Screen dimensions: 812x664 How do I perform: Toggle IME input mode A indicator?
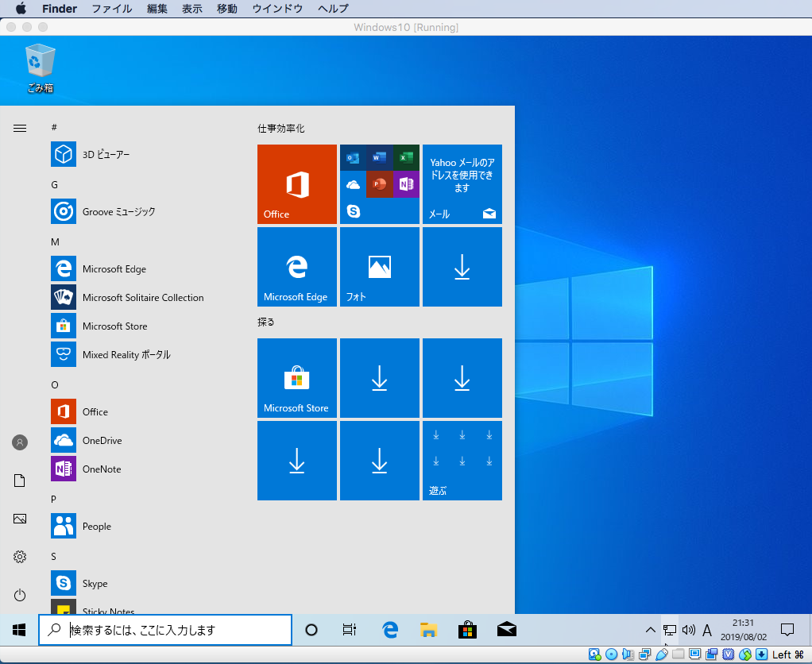[707, 630]
